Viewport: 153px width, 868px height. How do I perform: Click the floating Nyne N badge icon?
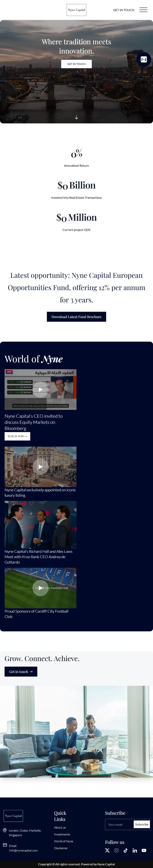click(144, 59)
